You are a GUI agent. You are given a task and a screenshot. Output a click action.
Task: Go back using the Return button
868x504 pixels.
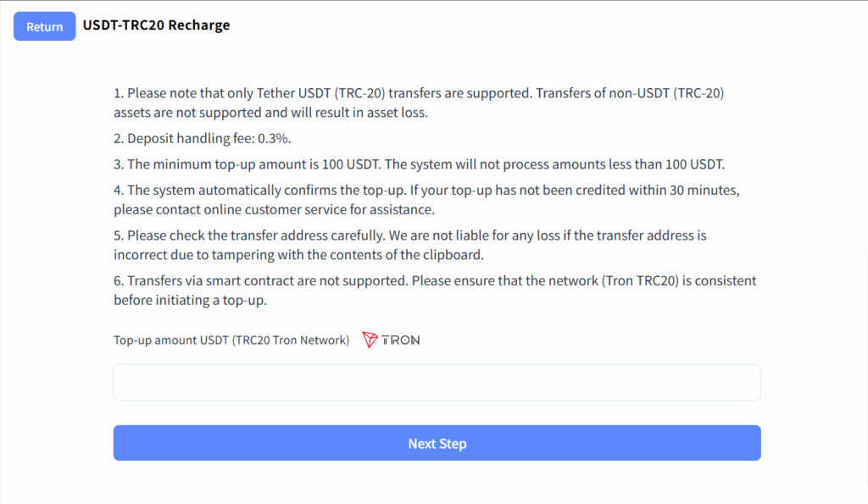pyautogui.click(x=45, y=26)
